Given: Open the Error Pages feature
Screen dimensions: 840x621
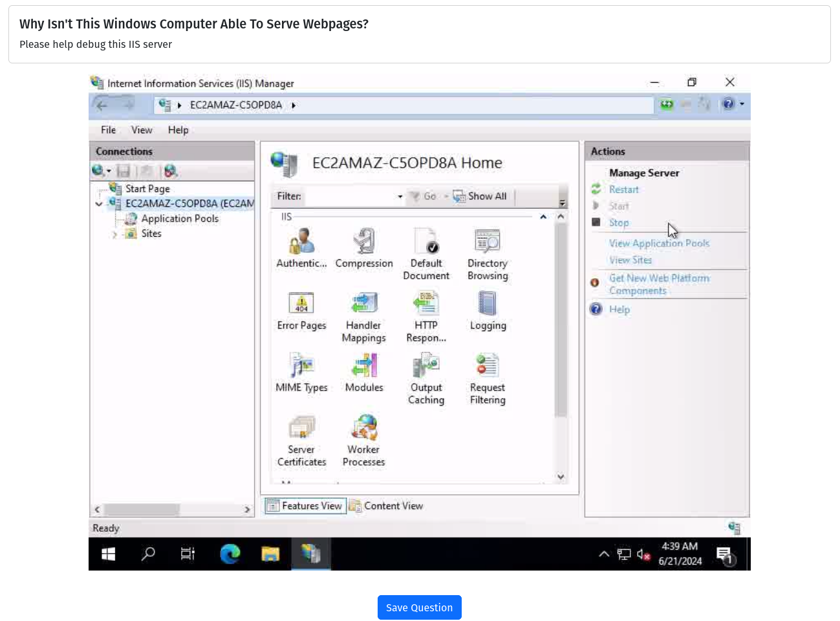Looking at the screenshot, I should click(301, 310).
